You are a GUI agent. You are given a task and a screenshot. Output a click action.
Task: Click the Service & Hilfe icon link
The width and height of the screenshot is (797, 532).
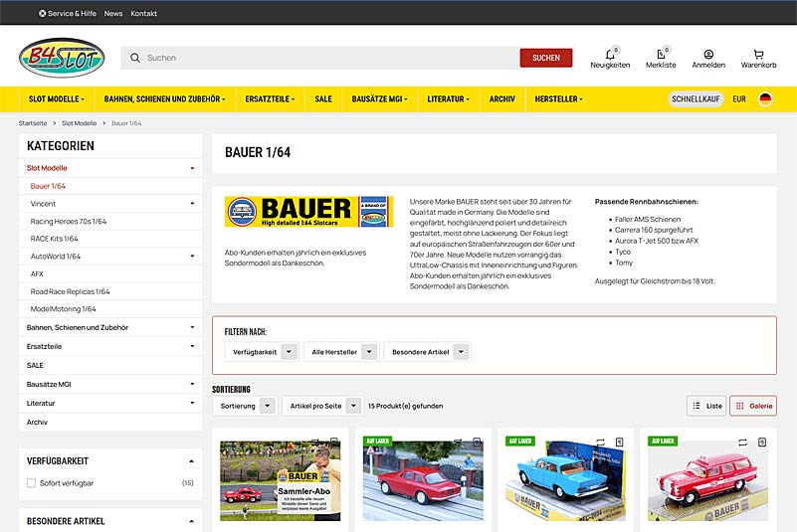(x=67, y=13)
